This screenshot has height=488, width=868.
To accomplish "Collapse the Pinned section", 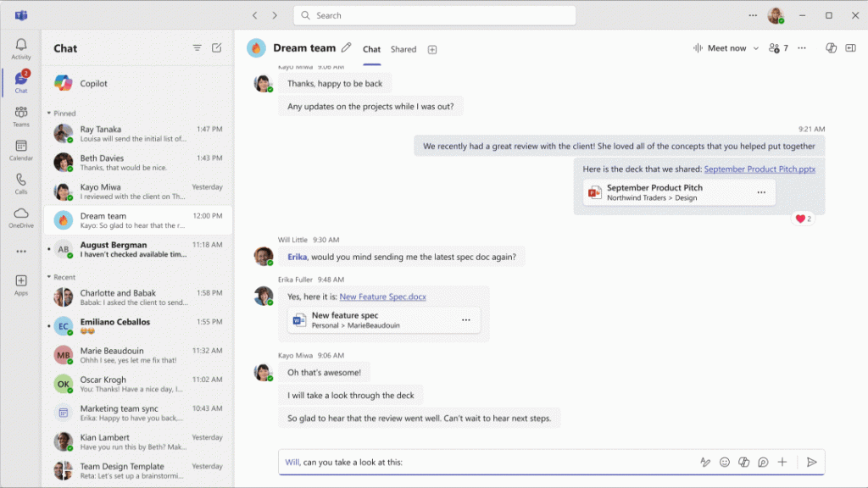I will click(61, 113).
